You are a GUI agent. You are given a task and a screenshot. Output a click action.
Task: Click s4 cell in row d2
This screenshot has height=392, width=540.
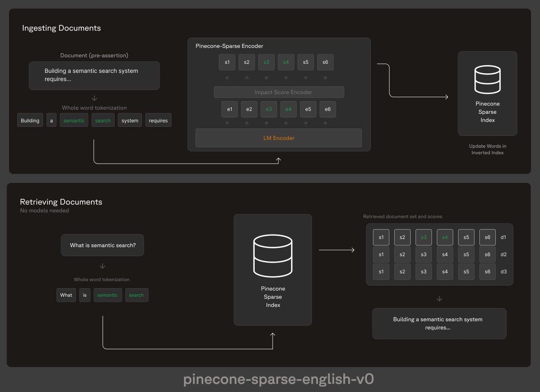[x=445, y=254]
